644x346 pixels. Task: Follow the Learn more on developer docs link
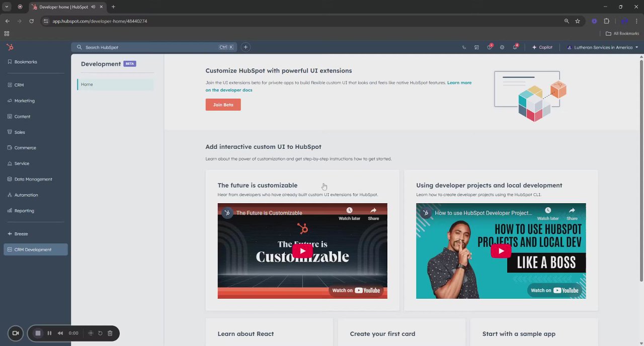tap(339, 86)
